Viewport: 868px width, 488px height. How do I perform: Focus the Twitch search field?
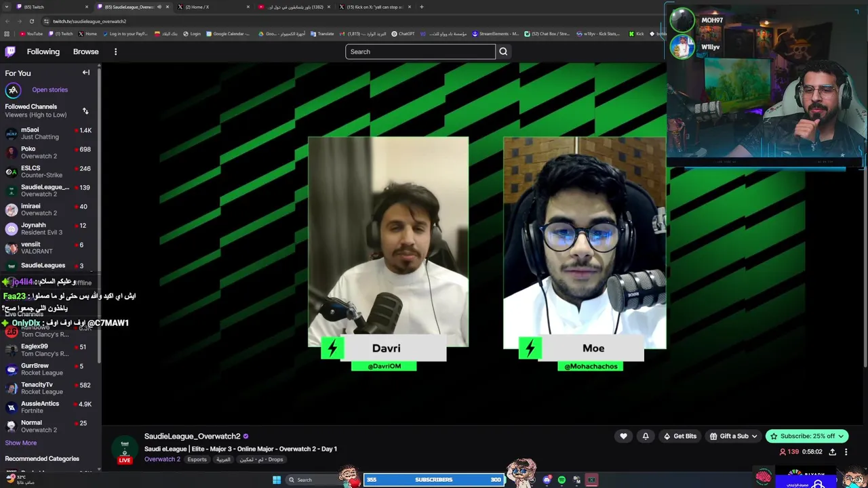[x=420, y=52]
